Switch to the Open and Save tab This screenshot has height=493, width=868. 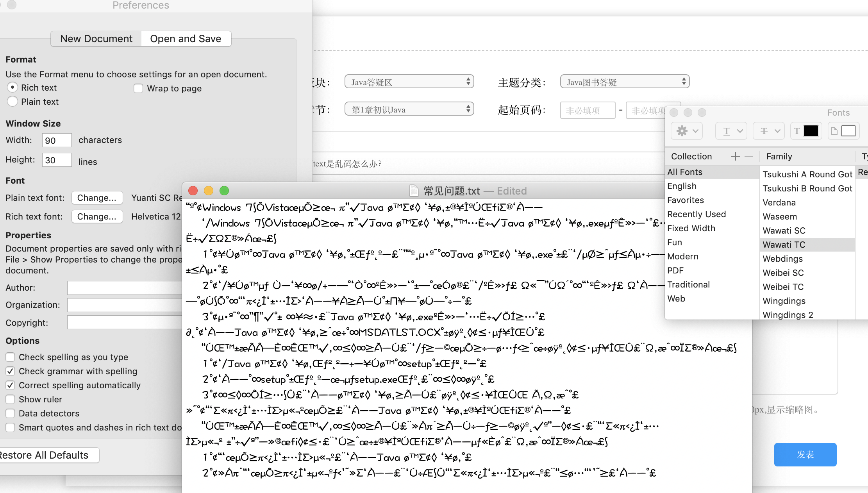point(186,39)
